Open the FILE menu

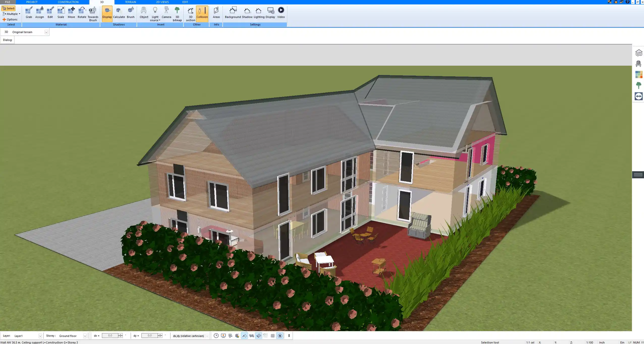click(x=8, y=2)
